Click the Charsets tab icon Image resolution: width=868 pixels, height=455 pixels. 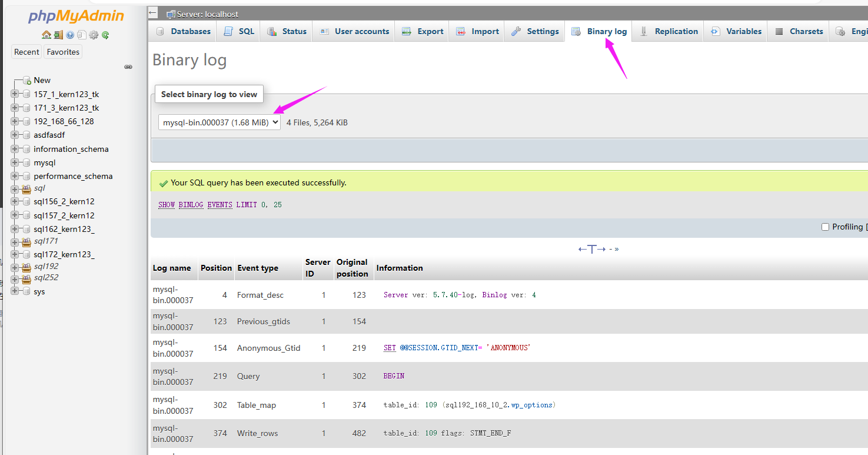click(x=779, y=32)
